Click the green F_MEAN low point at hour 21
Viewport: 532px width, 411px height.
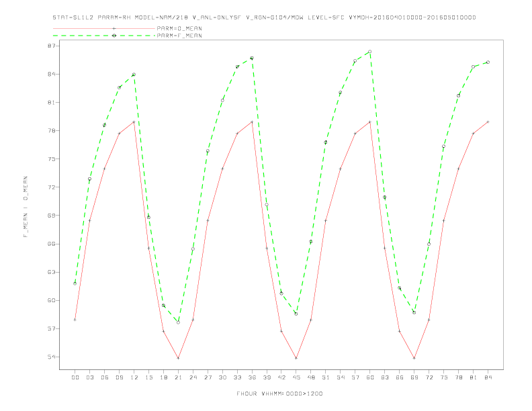tap(178, 322)
